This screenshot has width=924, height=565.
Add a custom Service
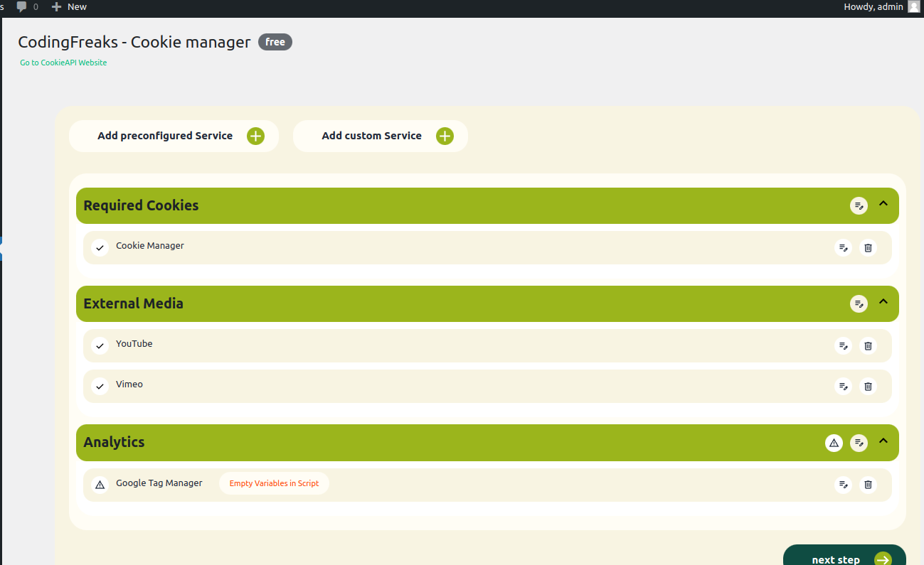pyautogui.click(x=381, y=136)
